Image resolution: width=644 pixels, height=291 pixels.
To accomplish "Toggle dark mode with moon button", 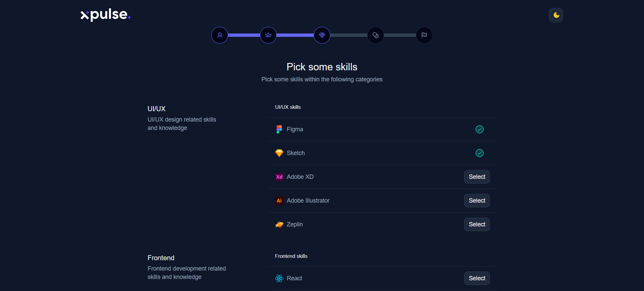I will coord(556,15).
